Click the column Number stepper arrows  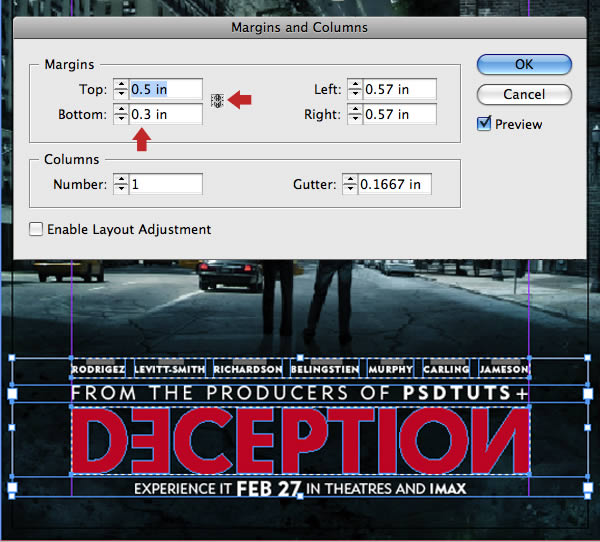point(121,184)
